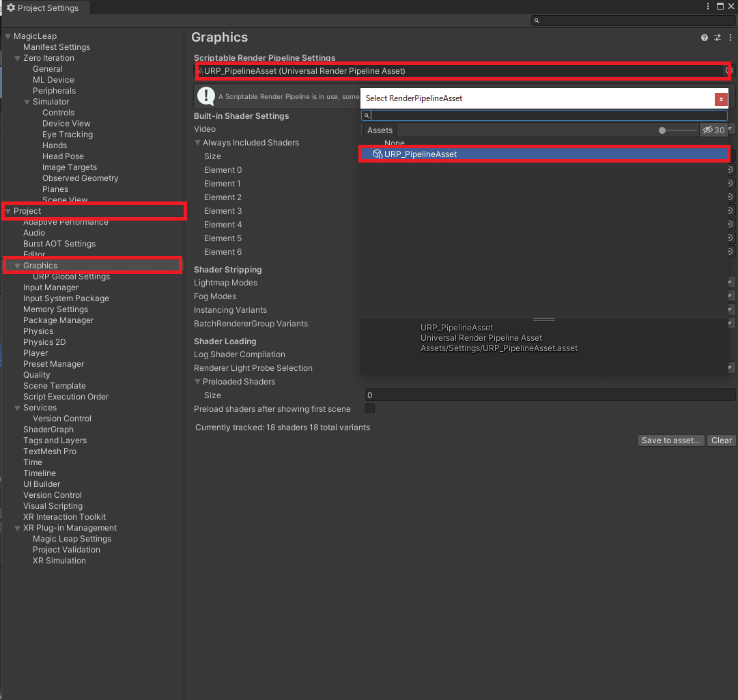Open Peripherals settings
738x700 pixels.
[54, 91]
